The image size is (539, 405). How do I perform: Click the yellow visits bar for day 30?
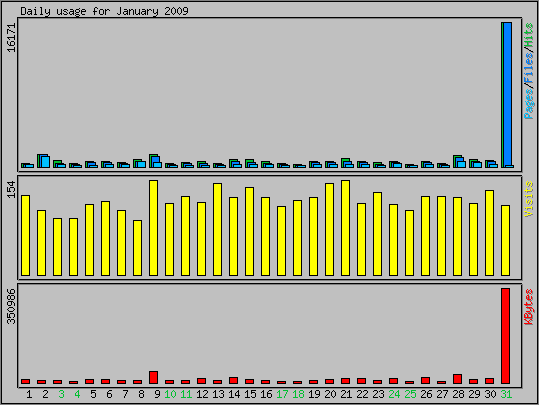click(x=489, y=233)
